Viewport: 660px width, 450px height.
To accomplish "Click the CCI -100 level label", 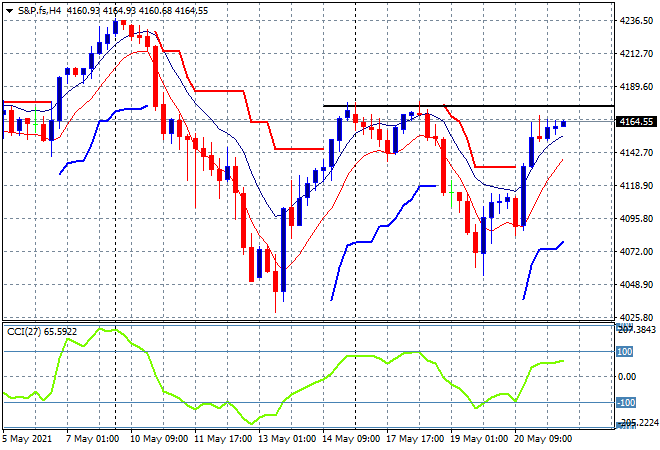I will [x=626, y=403].
